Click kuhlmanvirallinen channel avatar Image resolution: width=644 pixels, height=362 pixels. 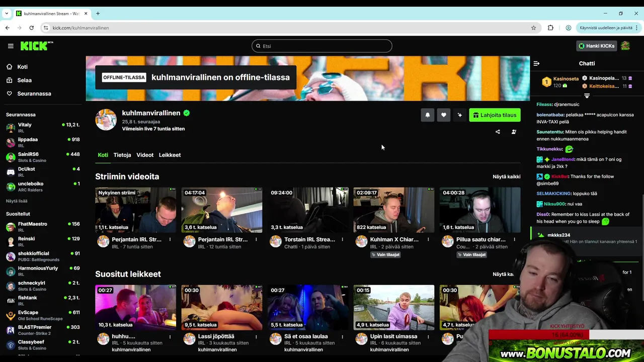(106, 120)
